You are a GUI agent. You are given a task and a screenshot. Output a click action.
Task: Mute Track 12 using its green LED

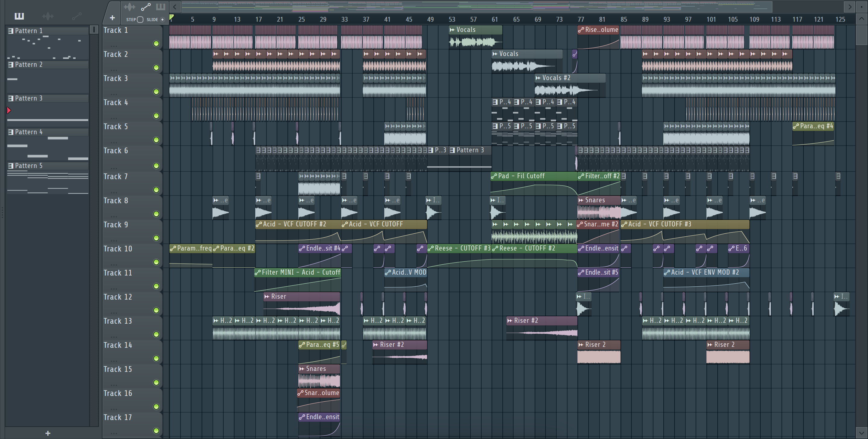(156, 310)
